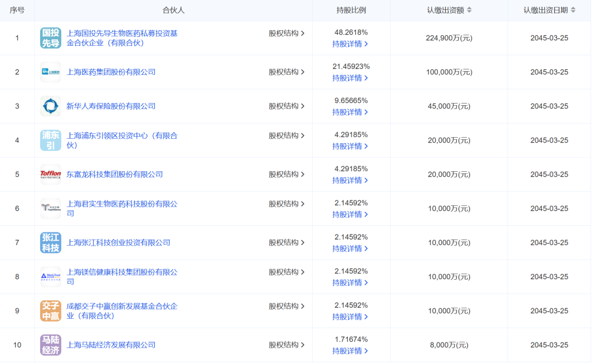595x364 pixels.
Task: Expand 股权结构 for 上海张江科技 row
Action: 286,243
